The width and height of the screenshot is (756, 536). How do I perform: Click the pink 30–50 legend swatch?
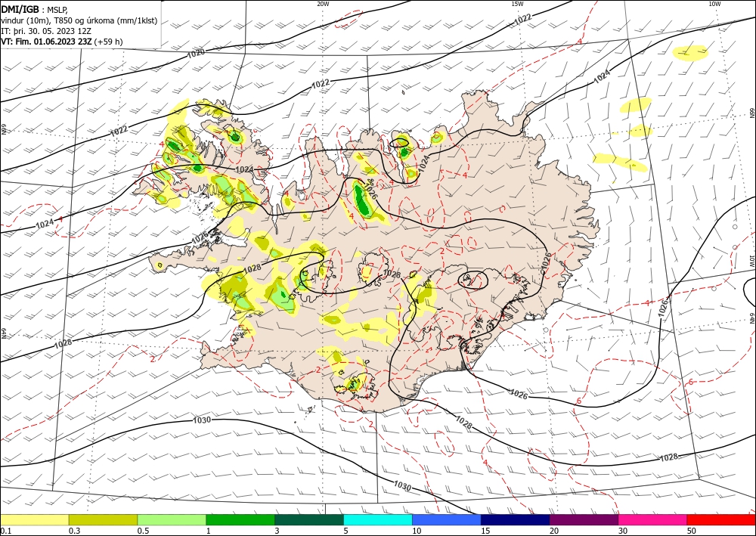pos(652,519)
